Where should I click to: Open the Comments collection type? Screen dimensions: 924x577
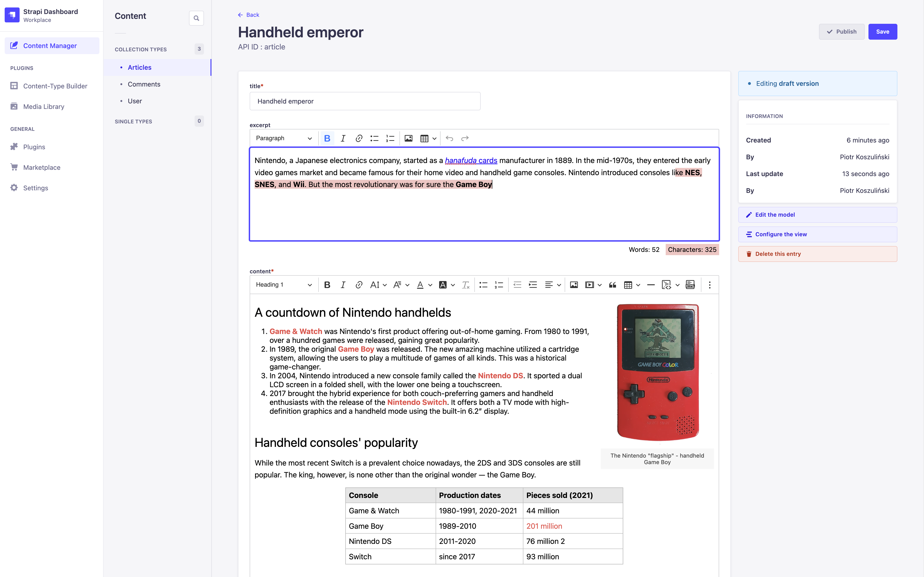(144, 84)
